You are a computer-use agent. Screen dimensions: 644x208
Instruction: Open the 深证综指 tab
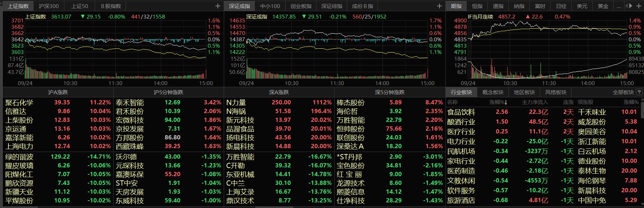point(332,6)
